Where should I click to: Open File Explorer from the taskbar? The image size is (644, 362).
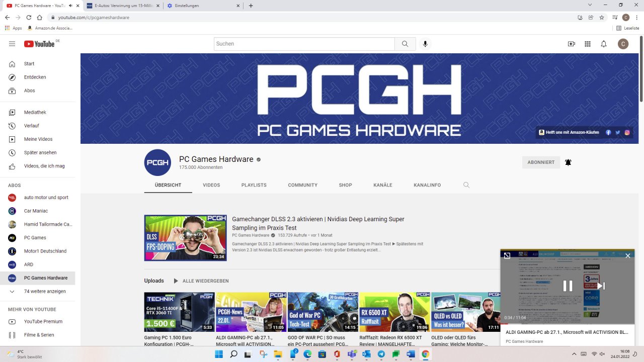pos(278,354)
